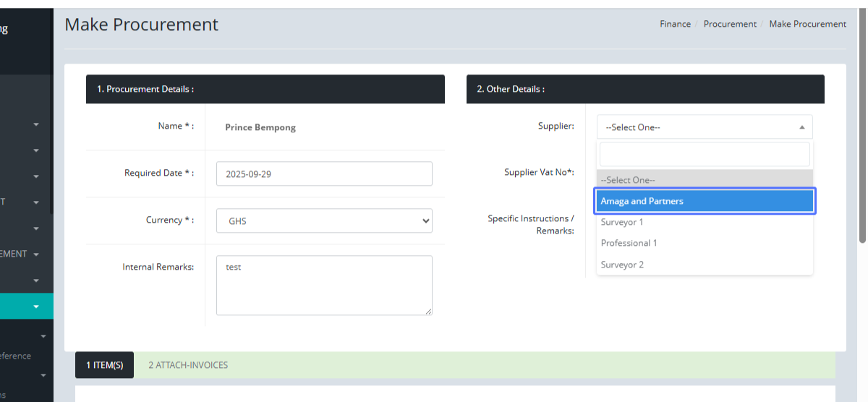Click Internal Remarks textarea resize handle

428,311
